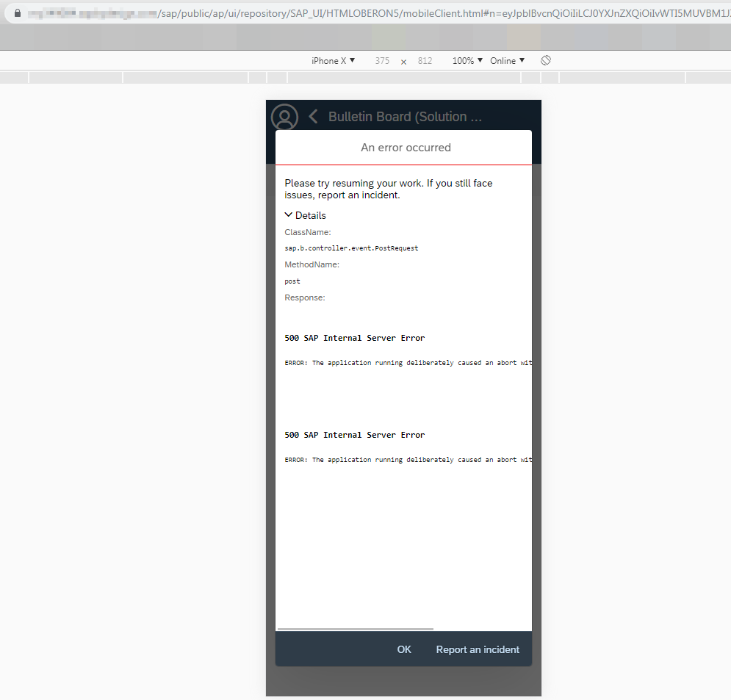The width and height of the screenshot is (731, 700).
Task: Click the OK button
Action: pos(404,649)
